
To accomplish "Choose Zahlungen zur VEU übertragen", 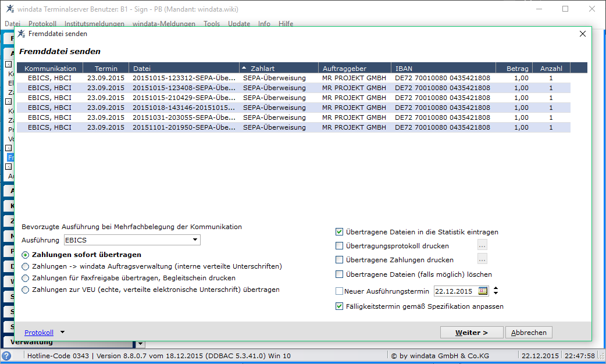I will [26, 290].
